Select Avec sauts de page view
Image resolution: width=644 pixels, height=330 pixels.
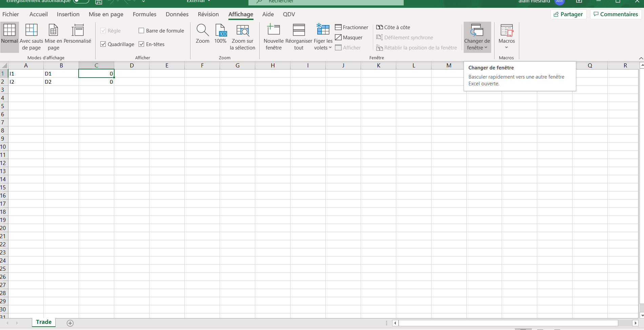click(32, 37)
